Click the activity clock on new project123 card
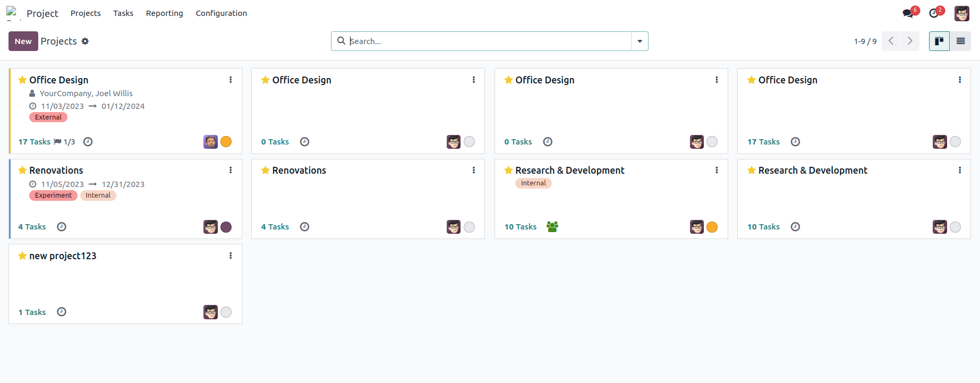This screenshot has height=383, width=980. (62, 312)
